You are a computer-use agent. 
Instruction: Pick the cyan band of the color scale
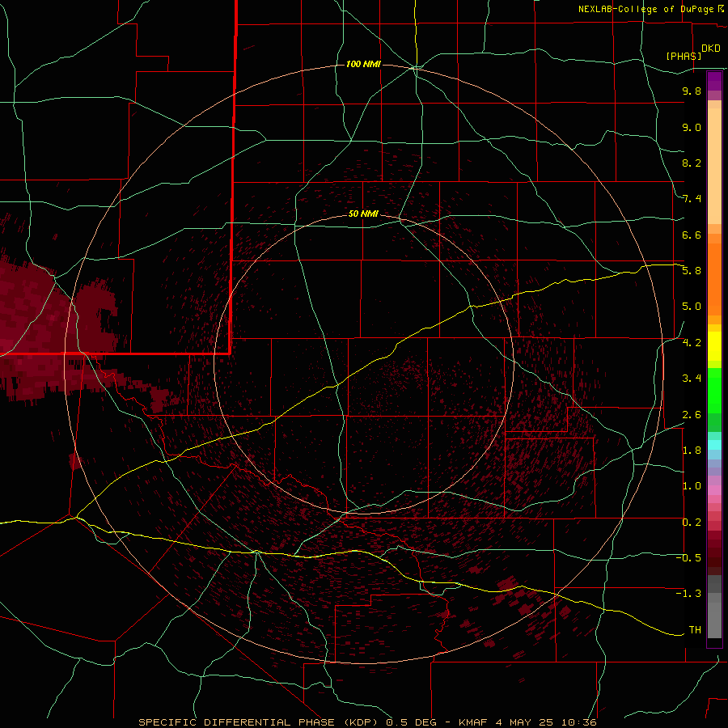(x=714, y=445)
